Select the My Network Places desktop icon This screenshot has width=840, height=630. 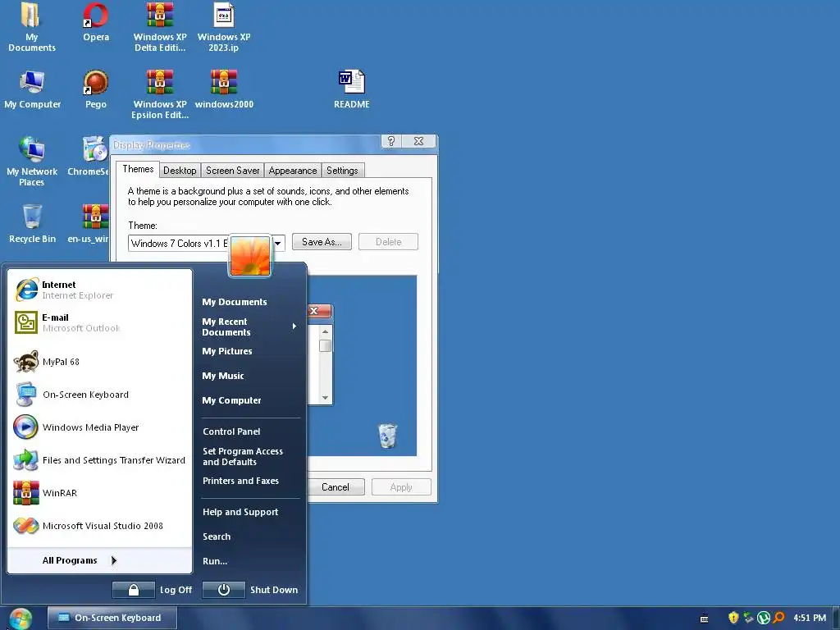pos(32,162)
